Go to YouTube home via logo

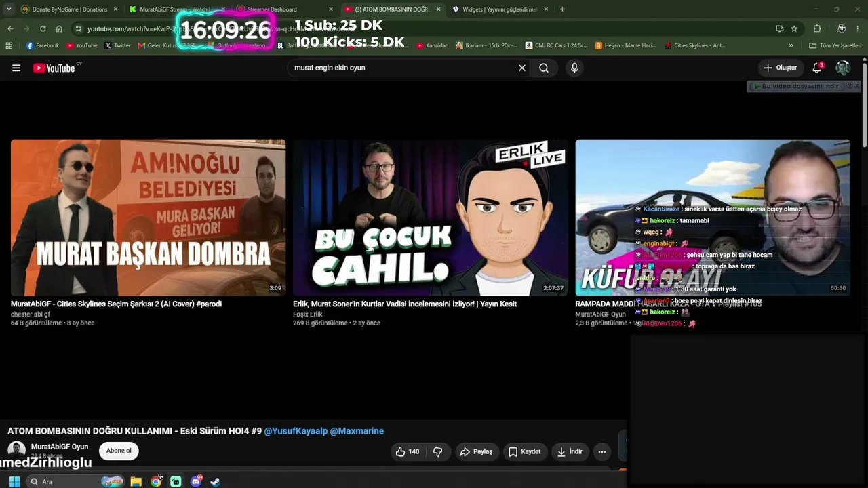tap(54, 68)
